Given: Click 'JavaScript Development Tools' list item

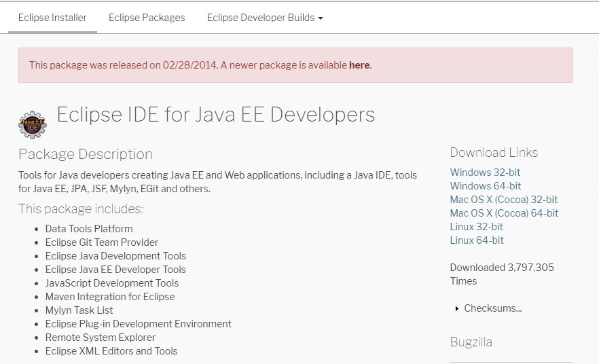Looking at the screenshot, I should [112, 283].
